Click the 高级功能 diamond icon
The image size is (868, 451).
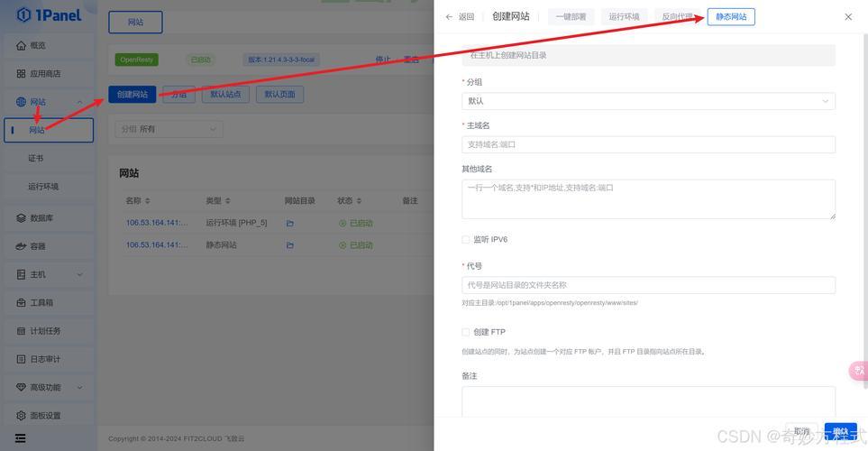pos(21,387)
